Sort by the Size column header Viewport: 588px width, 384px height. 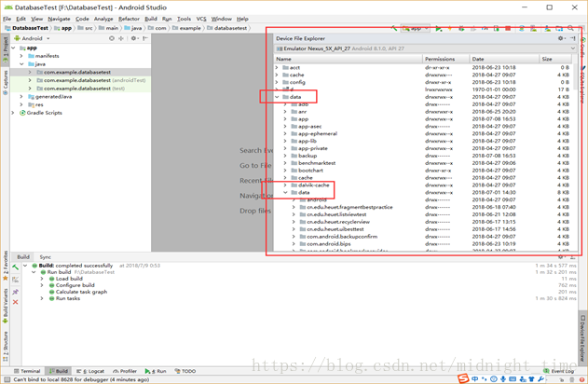555,59
